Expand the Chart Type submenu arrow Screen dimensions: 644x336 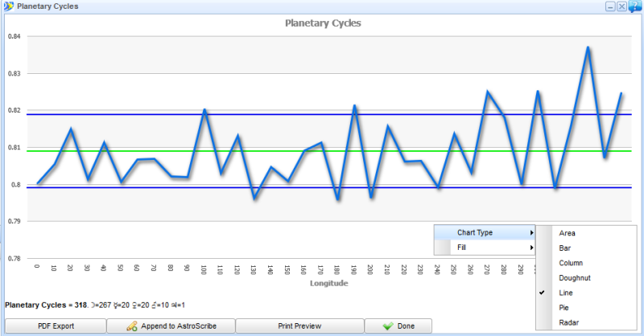[x=531, y=233]
